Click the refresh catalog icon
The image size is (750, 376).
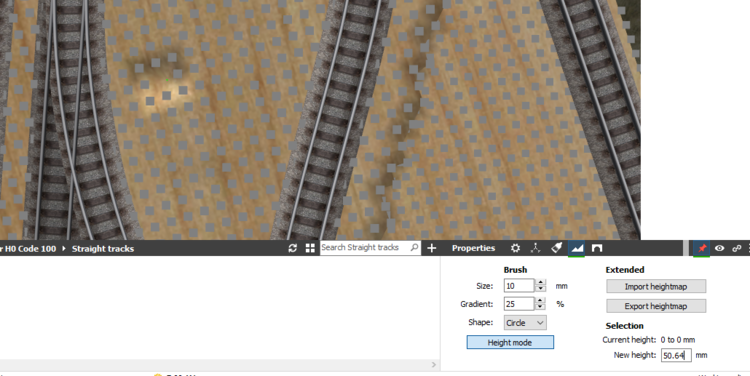[x=293, y=248]
